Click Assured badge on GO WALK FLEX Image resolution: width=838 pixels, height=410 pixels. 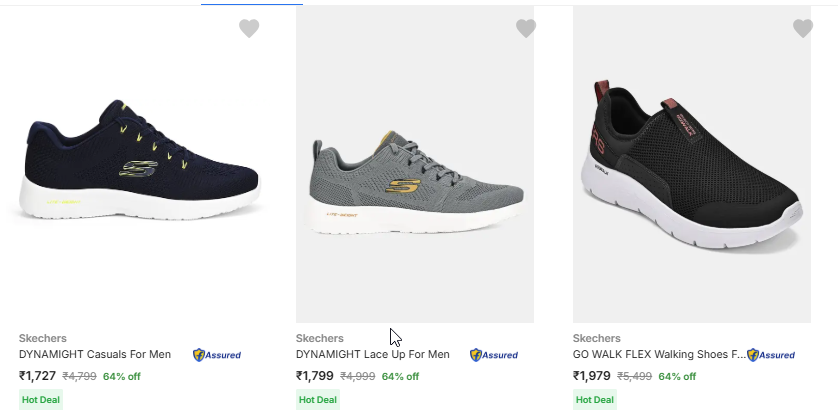(x=771, y=355)
